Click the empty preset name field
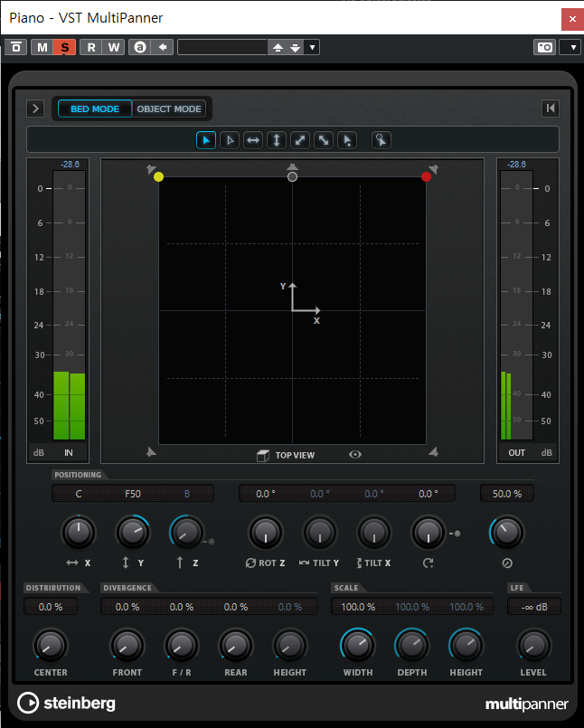The image size is (584, 728). click(222, 47)
